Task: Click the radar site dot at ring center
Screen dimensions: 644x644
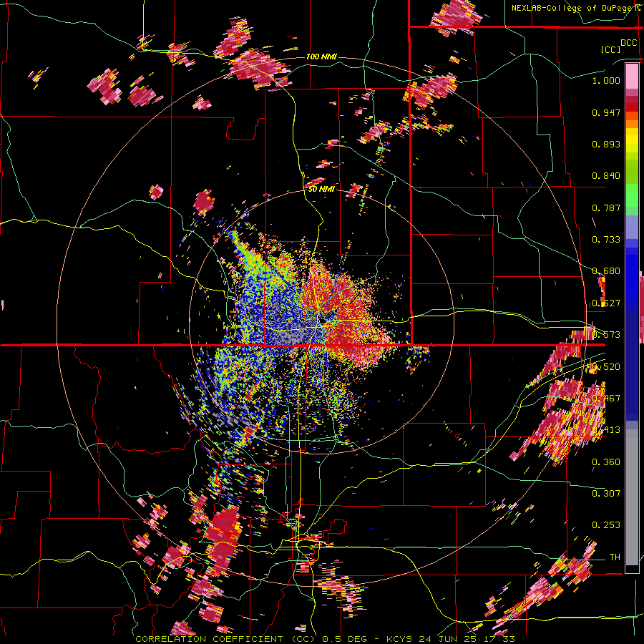Action: click(323, 321)
